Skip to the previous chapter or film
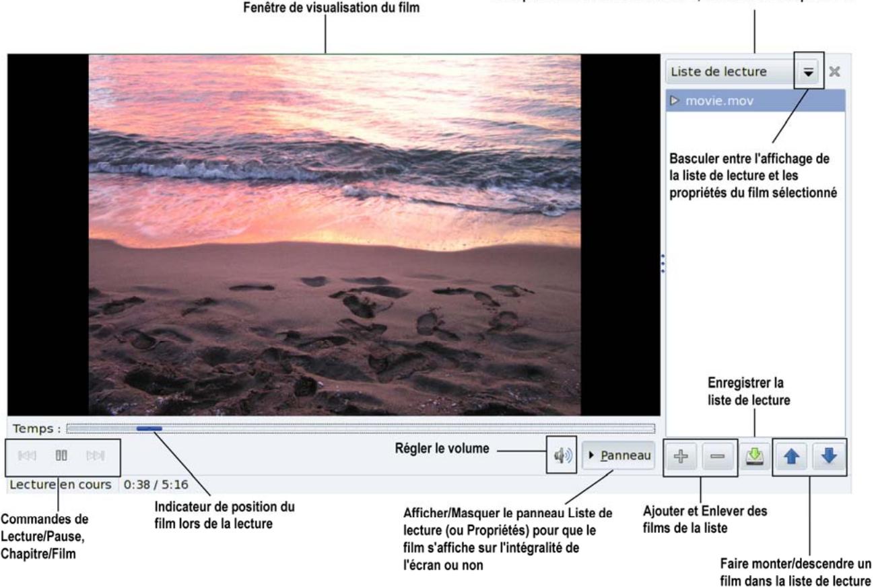Screen dimensions: 876x588 click(x=27, y=455)
